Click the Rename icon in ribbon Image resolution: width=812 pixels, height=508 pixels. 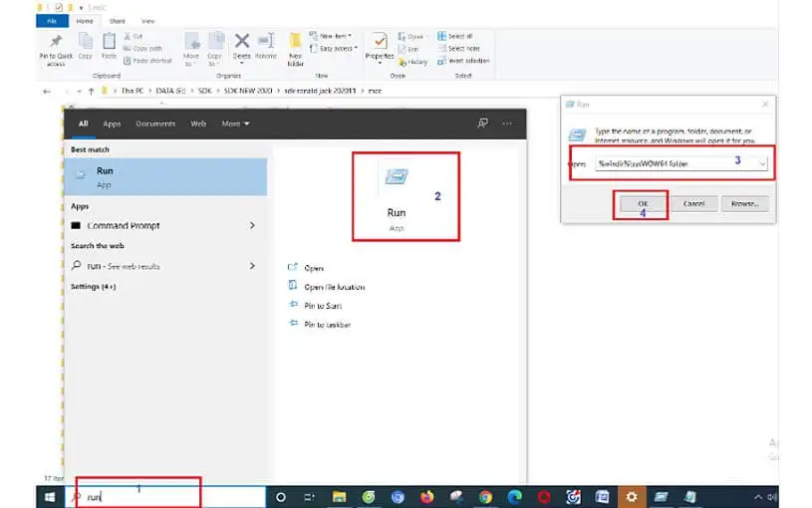click(266, 41)
